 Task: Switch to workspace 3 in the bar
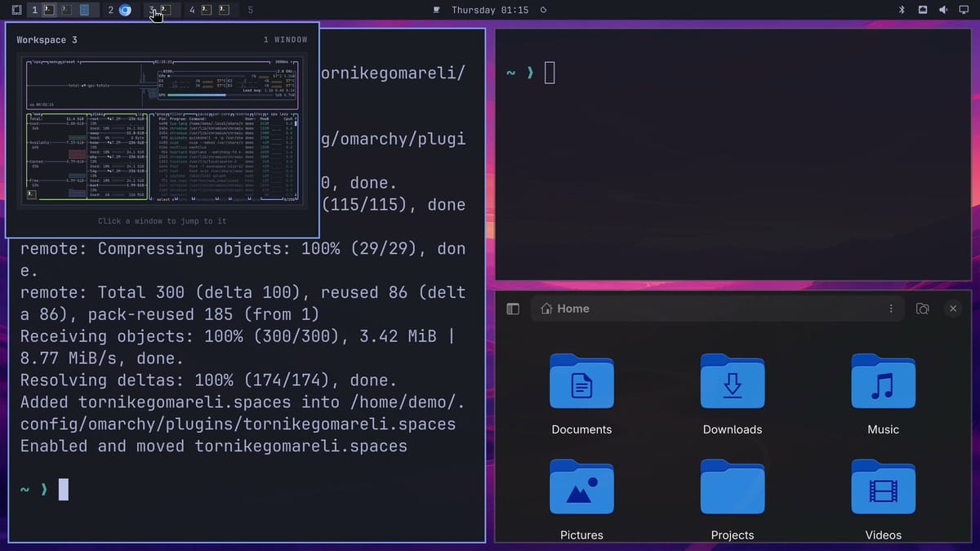[152, 10]
